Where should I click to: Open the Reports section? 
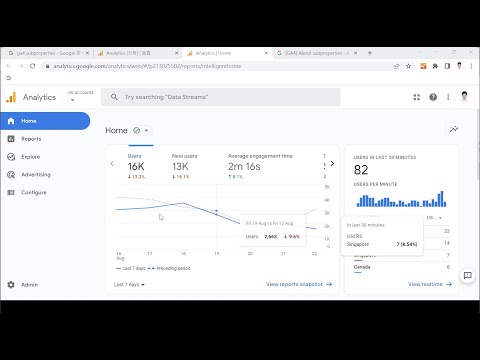pyautogui.click(x=31, y=139)
